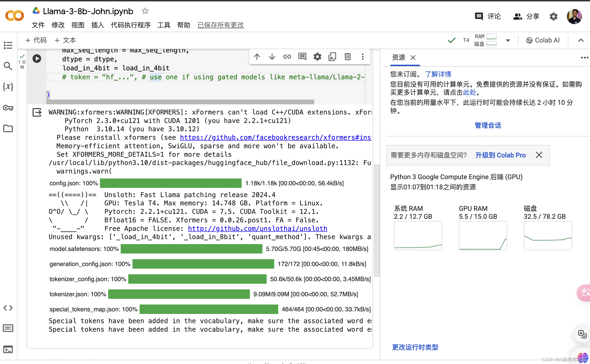Dismiss the Colab Pro upgrade banner

539,155
